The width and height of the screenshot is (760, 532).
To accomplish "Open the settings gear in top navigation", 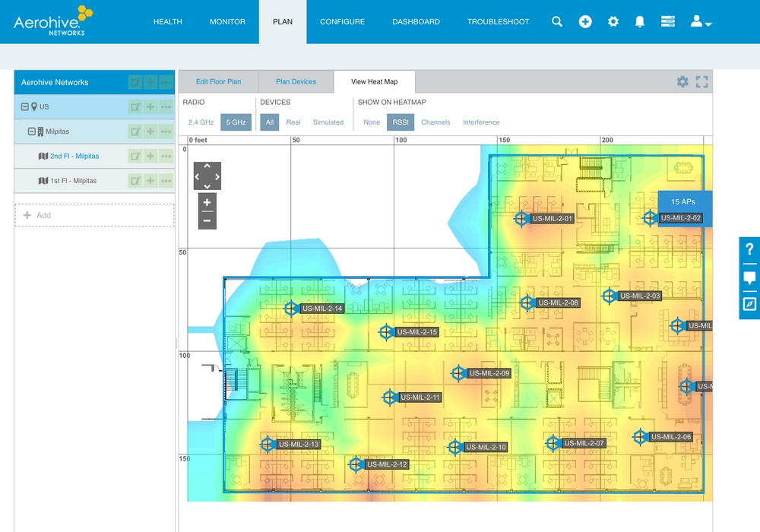I will point(613,22).
